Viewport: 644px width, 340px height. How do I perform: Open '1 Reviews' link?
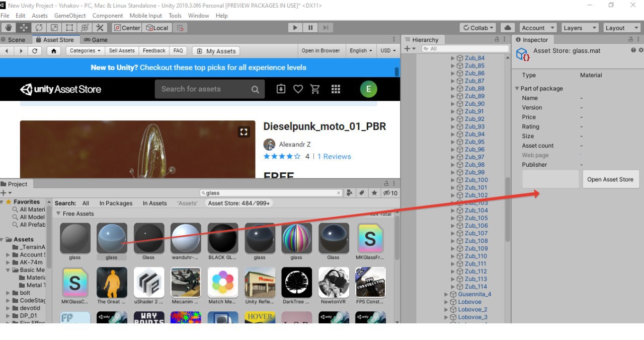[334, 157]
